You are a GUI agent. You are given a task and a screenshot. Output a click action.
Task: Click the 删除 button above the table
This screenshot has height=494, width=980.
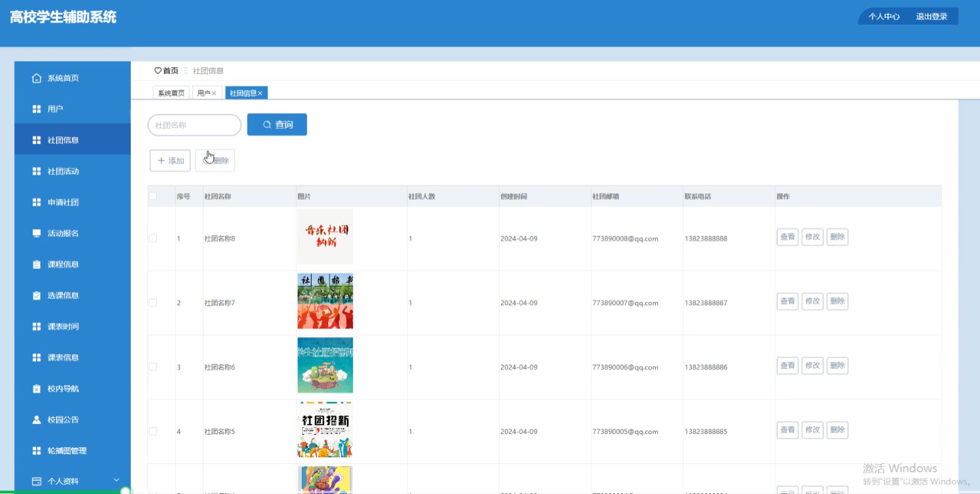(x=215, y=161)
